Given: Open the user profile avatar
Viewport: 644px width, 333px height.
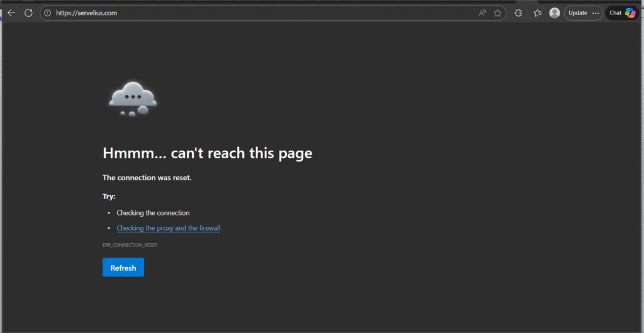Looking at the screenshot, I should tap(554, 13).
